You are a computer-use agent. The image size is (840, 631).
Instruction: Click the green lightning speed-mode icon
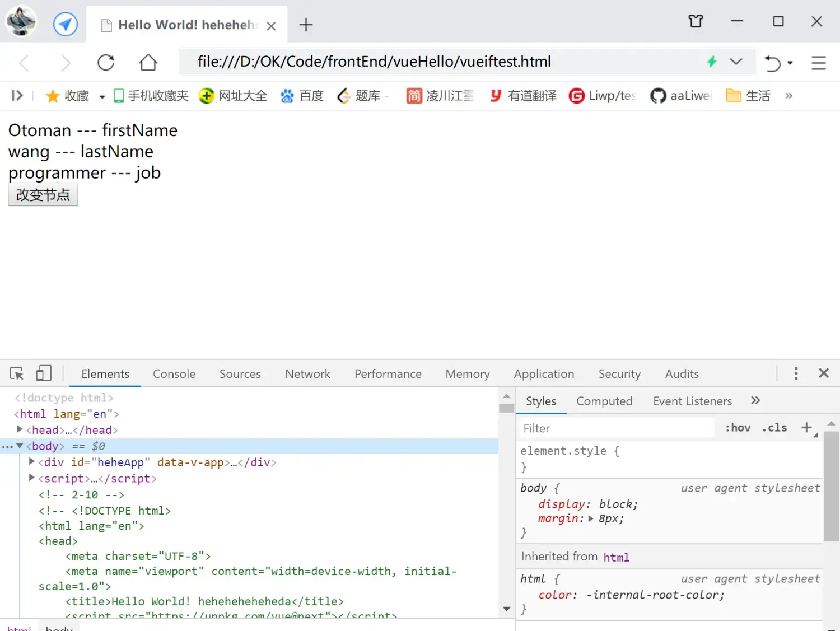point(712,62)
